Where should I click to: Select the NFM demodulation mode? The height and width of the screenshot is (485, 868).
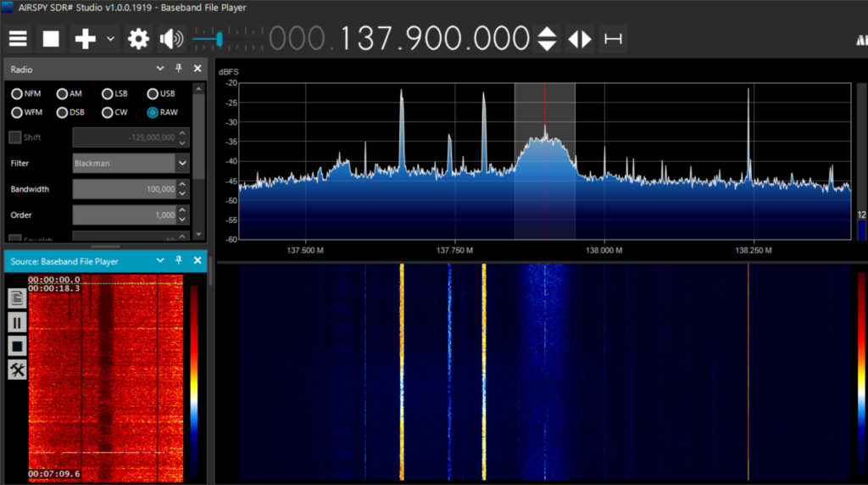17,94
